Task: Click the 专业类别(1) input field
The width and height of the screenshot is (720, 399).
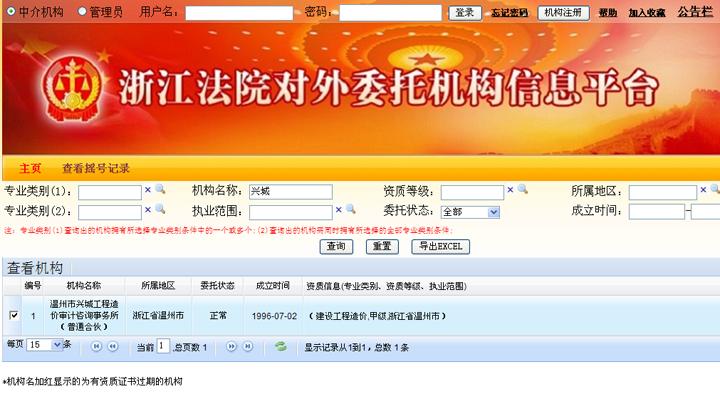Action: pyautogui.click(x=110, y=192)
